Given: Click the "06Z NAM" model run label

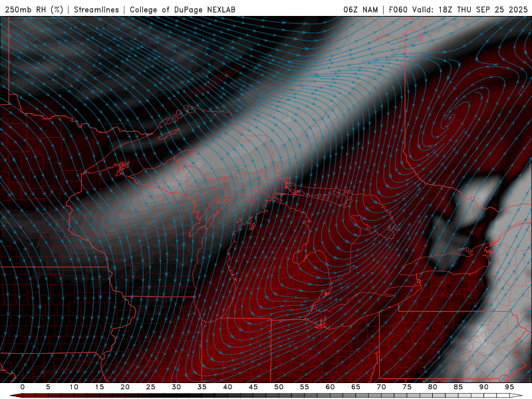Looking at the screenshot, I should pyautogui.click(x=360, y=10).
